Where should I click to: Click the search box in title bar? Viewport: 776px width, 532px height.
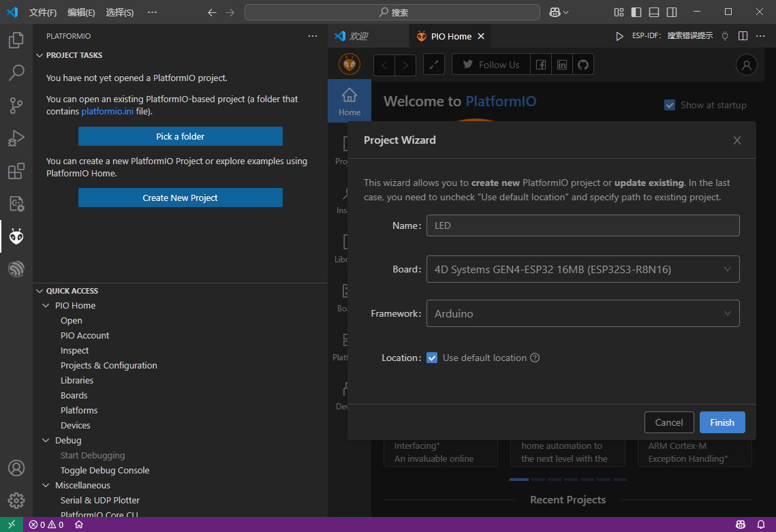coord(392,12)
